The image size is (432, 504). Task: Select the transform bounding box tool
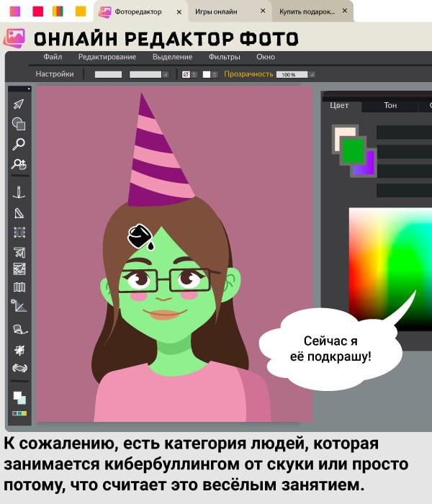pos(19,232)
